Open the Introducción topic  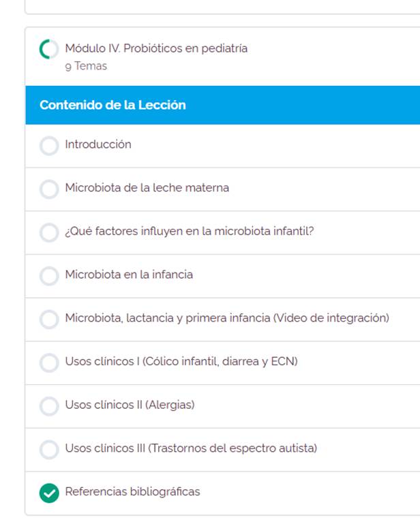[98, 144]
